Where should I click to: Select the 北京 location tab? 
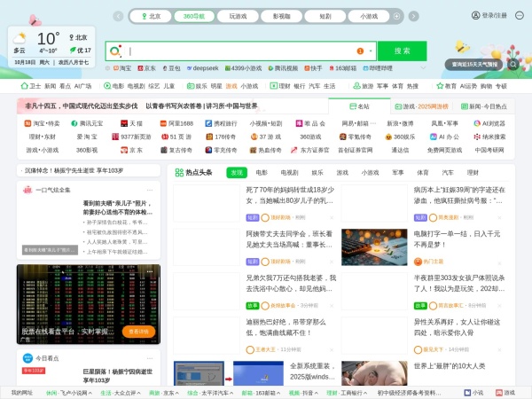click(151, 16)
